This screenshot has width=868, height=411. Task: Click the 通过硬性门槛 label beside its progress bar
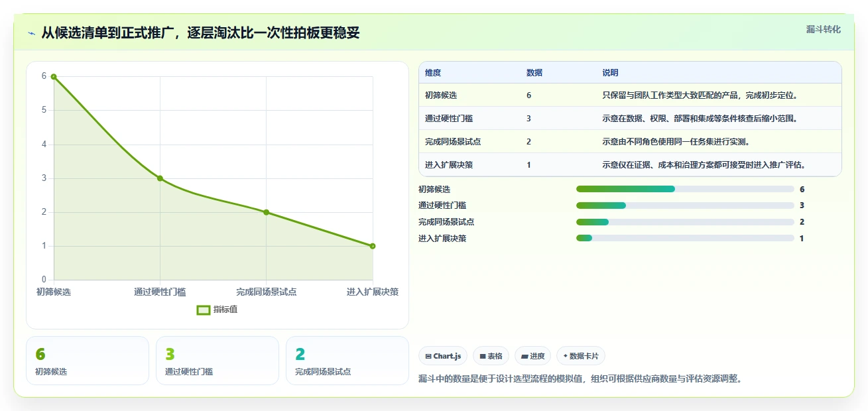(442, 206)
